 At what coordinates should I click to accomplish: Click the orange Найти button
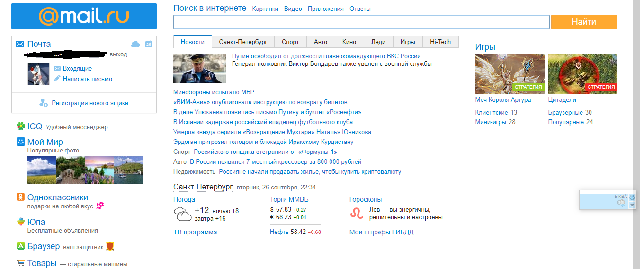584,22
